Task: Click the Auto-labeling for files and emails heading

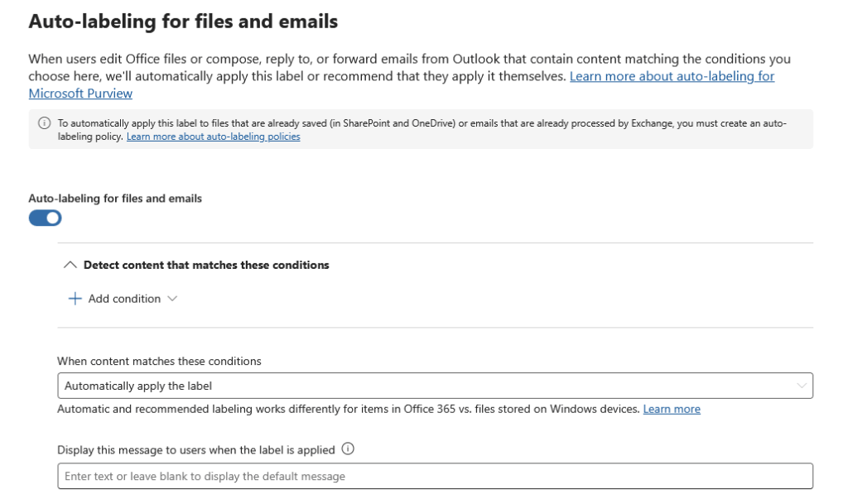Action: tap(183, 22)
